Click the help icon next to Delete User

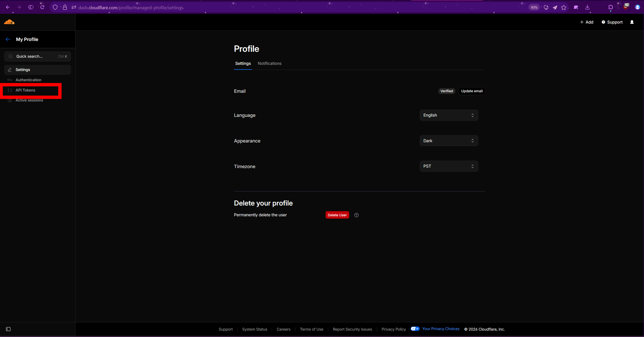coord(356,215)
